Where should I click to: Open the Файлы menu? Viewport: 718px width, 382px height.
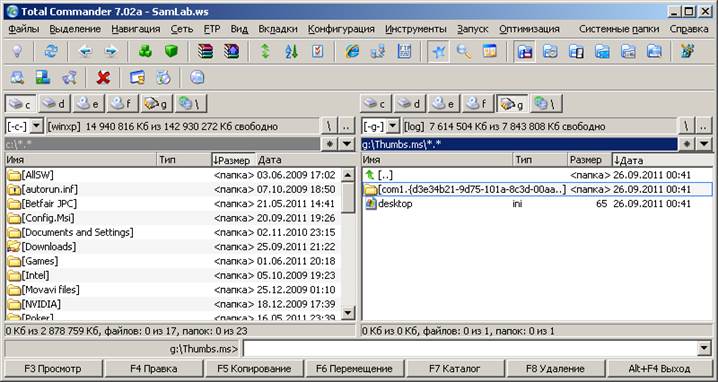(x=23, y=29)
